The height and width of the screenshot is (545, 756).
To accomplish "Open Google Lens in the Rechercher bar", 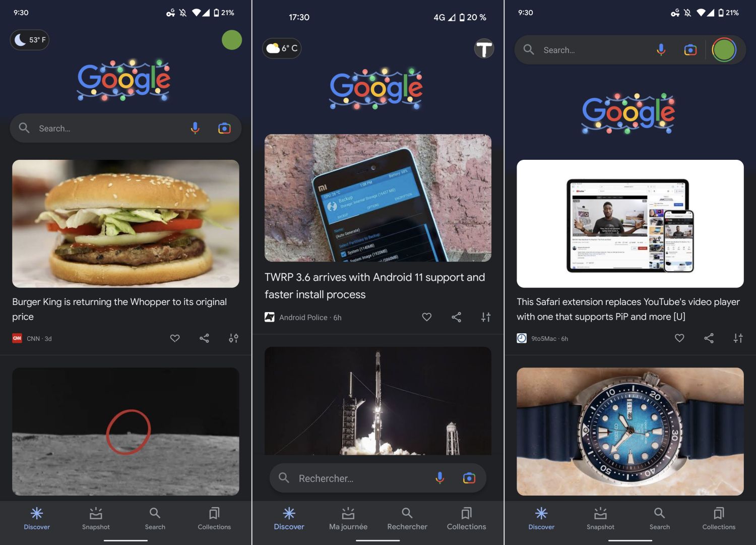I will (x=469, y=478).
